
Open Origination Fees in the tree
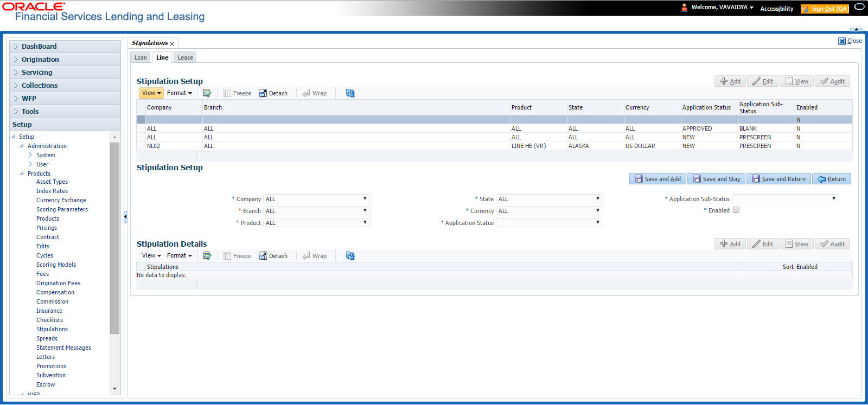(x=58, y=283)
